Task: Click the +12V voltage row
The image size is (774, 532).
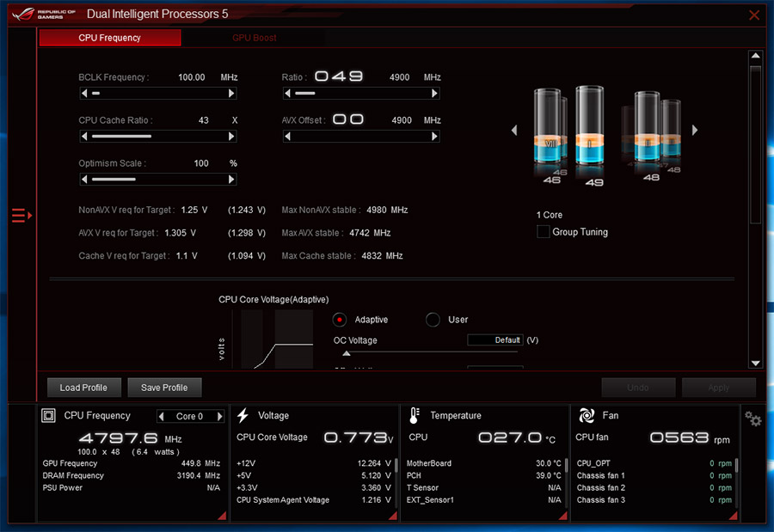Action: [x=313, y=463]
